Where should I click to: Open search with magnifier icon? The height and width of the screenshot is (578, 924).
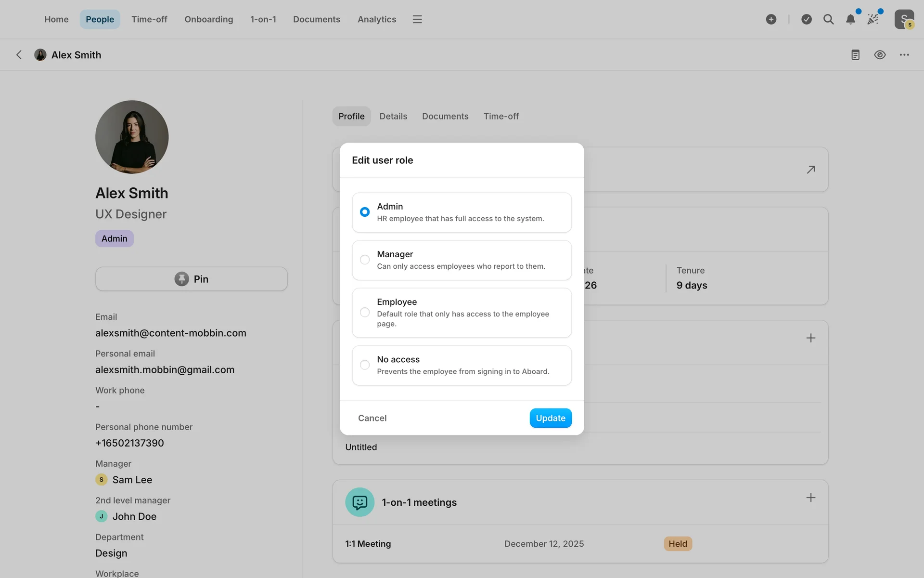828,19
